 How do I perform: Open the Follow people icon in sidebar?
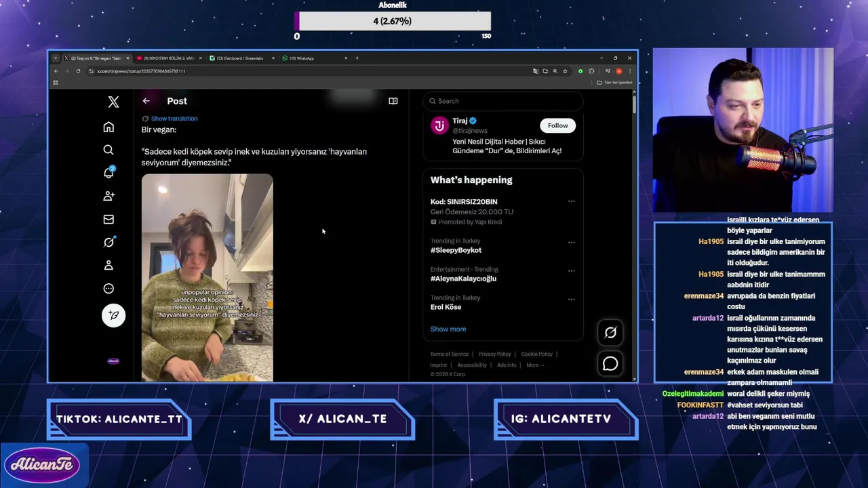tap(108, 196)
